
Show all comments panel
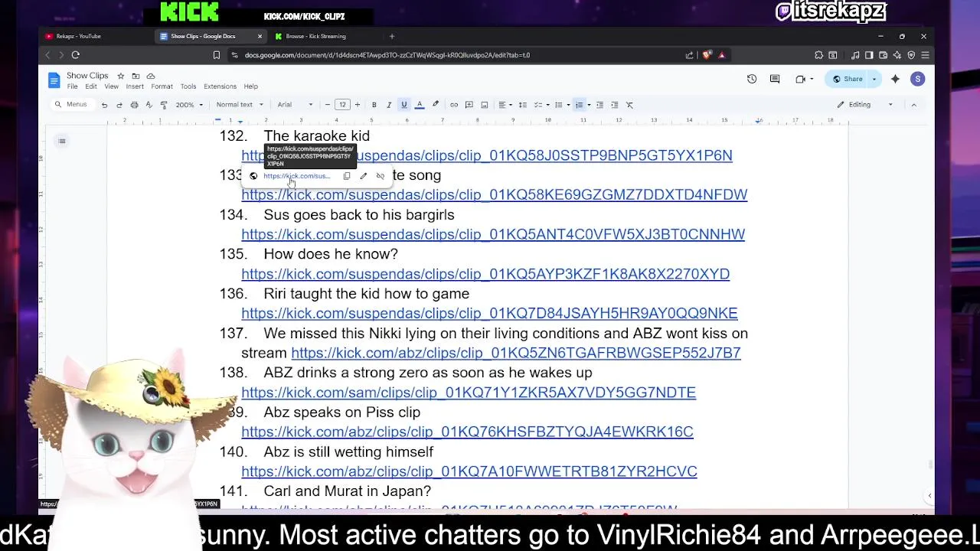pyautogui.click(x=775, y=79)
